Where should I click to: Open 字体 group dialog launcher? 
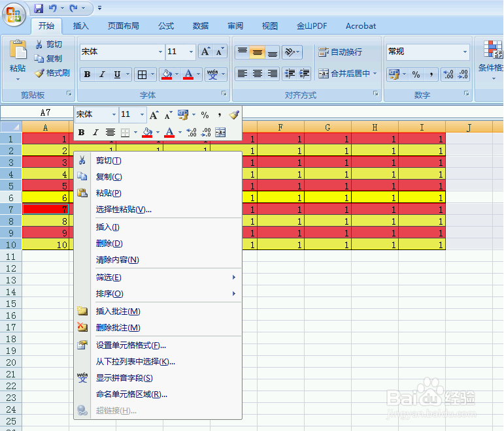[224, 93]
